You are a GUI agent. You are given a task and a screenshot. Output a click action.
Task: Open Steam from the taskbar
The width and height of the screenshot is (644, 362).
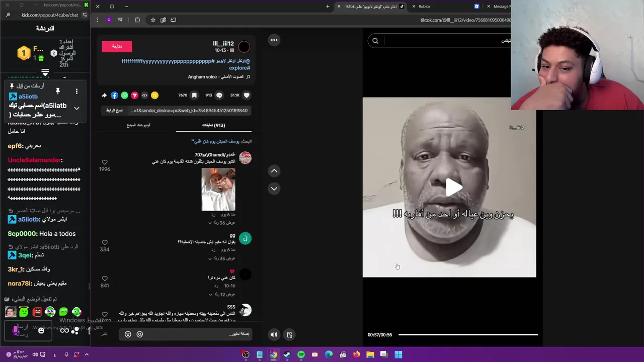(x=287, y=354)
